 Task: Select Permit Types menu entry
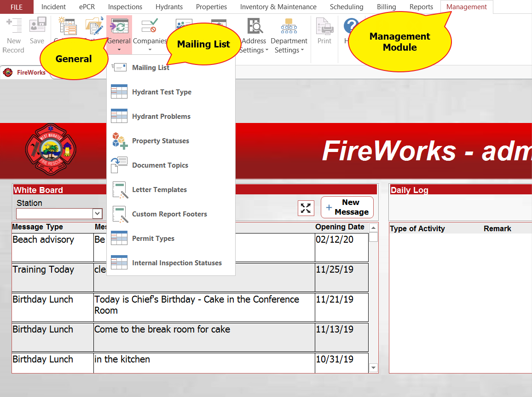pos(171,239)
